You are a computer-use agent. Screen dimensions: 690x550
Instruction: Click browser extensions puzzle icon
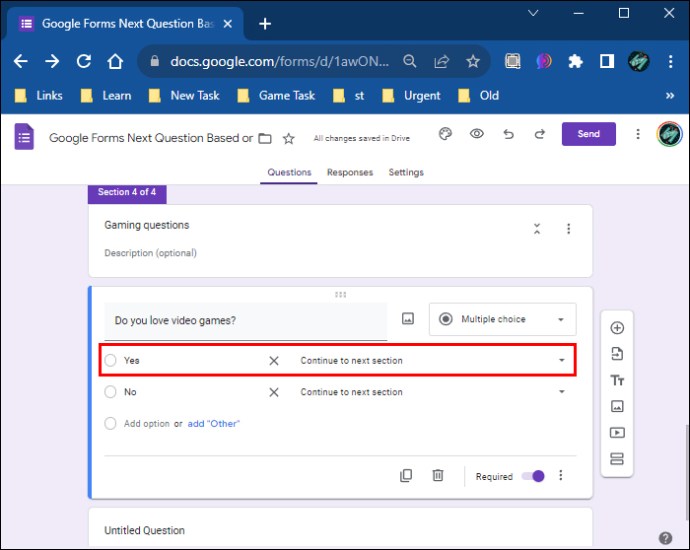coord(575,61)
